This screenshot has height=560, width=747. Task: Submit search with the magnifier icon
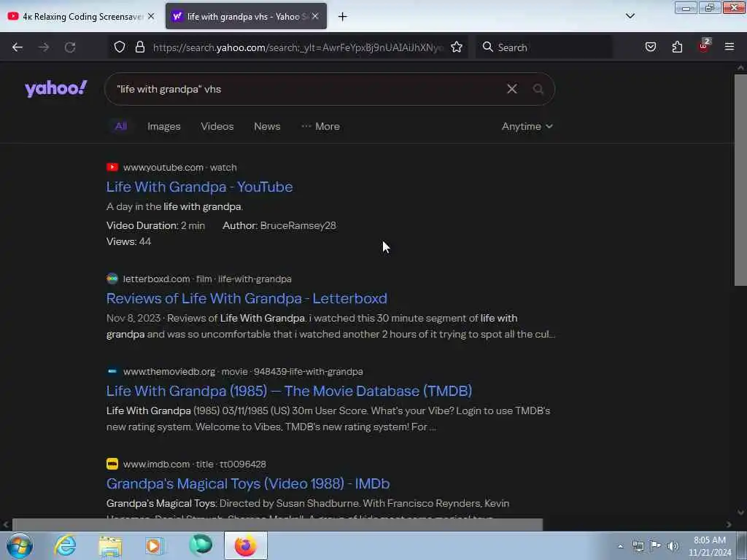pyautogui.click(x=538, y=89)
